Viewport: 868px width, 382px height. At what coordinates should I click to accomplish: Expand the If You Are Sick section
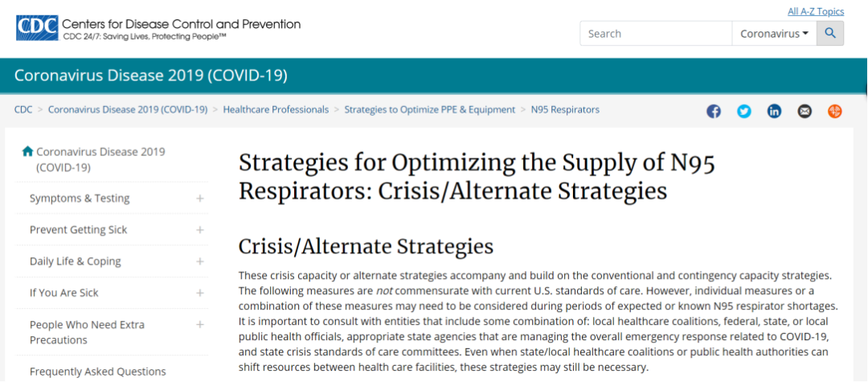tap(200, 293)
